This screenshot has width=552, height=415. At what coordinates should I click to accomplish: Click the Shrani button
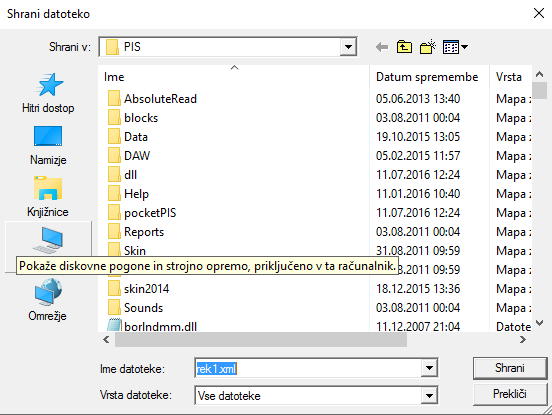tap(510, 368)
